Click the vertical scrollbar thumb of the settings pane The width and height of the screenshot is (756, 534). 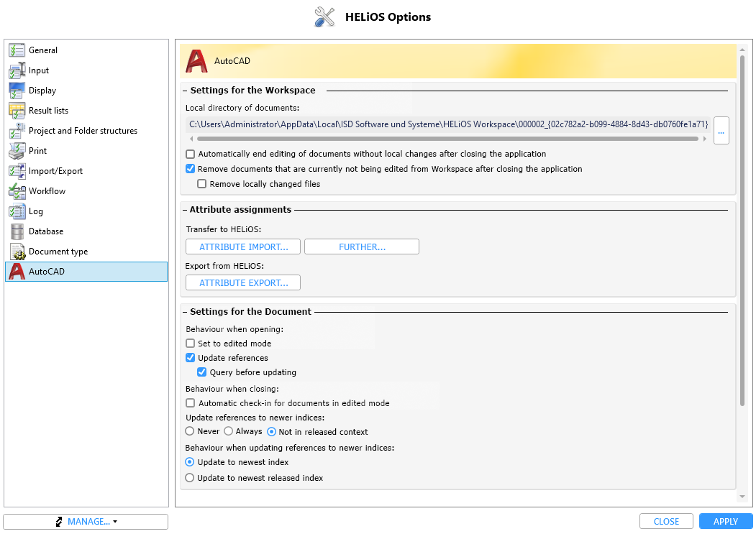(x=742, y=231)
